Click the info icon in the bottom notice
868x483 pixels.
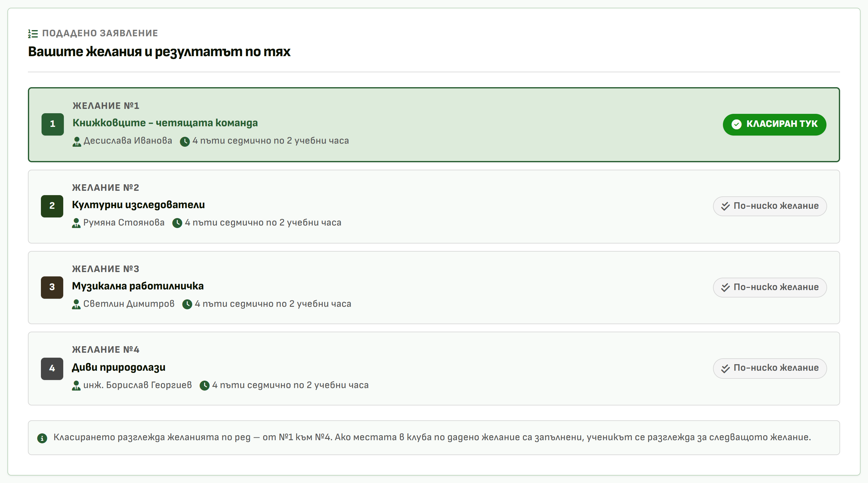click(42, 438)
